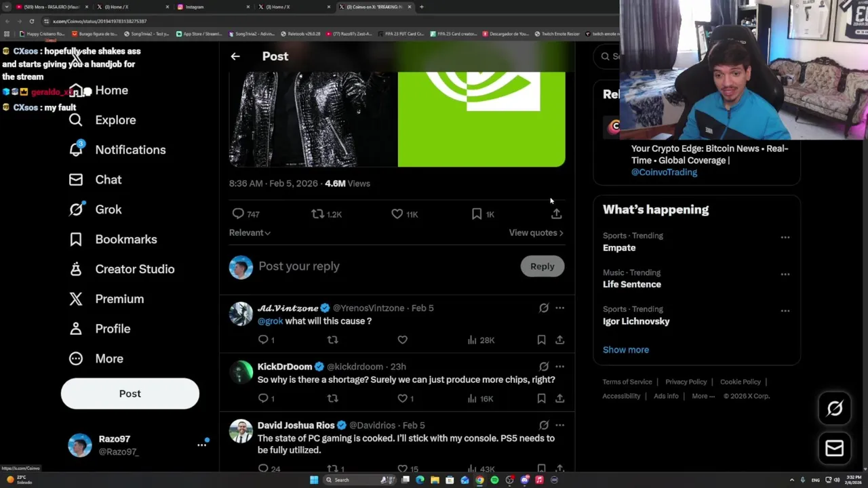Click the Grok logo icon in sidebar
868x488 pixels.
point(76,209)
